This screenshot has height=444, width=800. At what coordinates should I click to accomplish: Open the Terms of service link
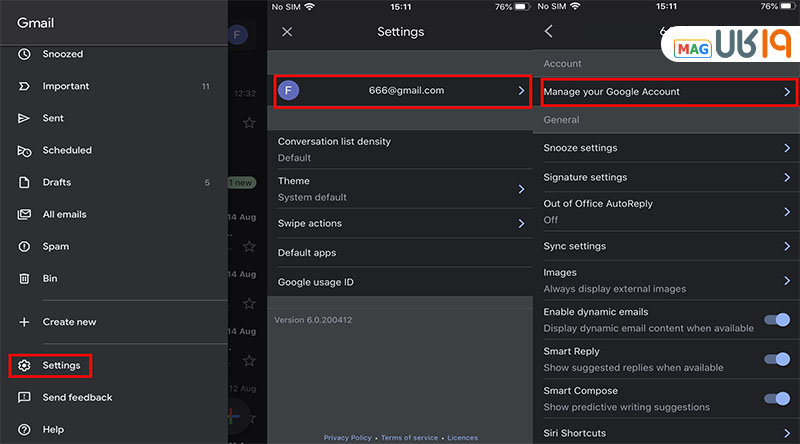coord(409,437)
